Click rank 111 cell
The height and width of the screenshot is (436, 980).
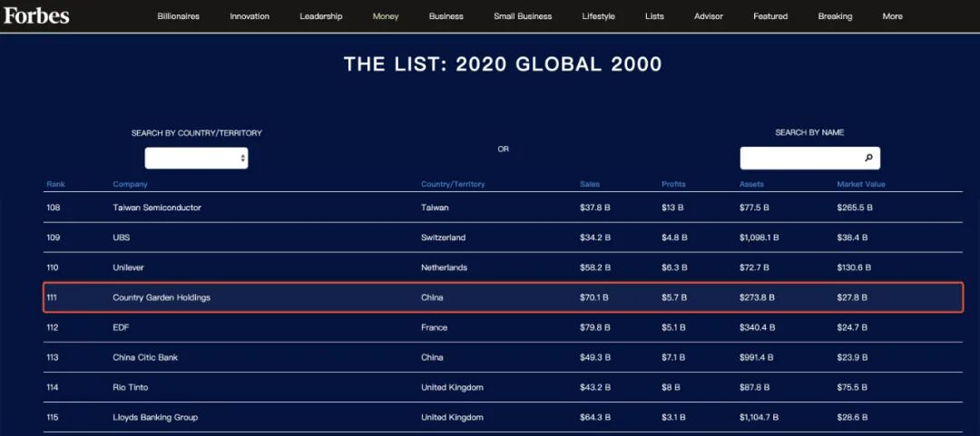[x=51, y=297]
